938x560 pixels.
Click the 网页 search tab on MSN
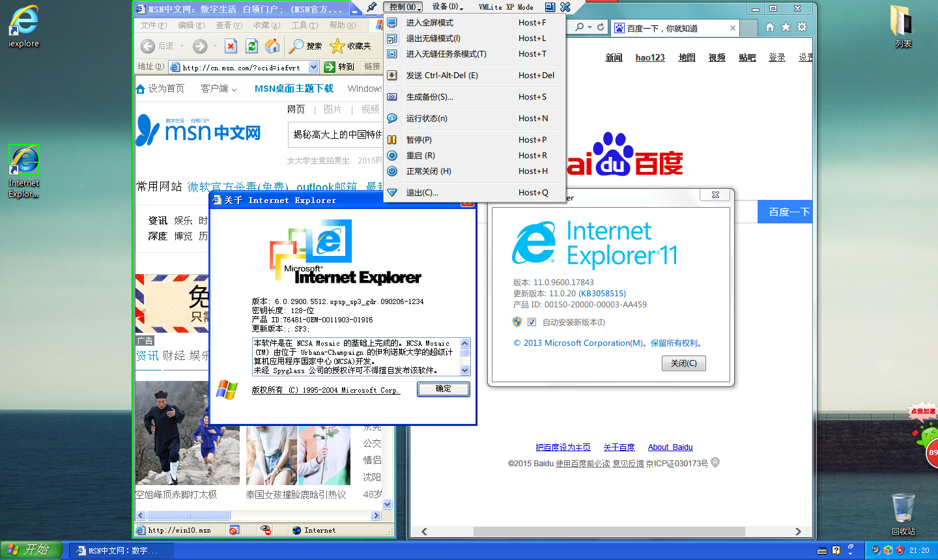[296, 109]
